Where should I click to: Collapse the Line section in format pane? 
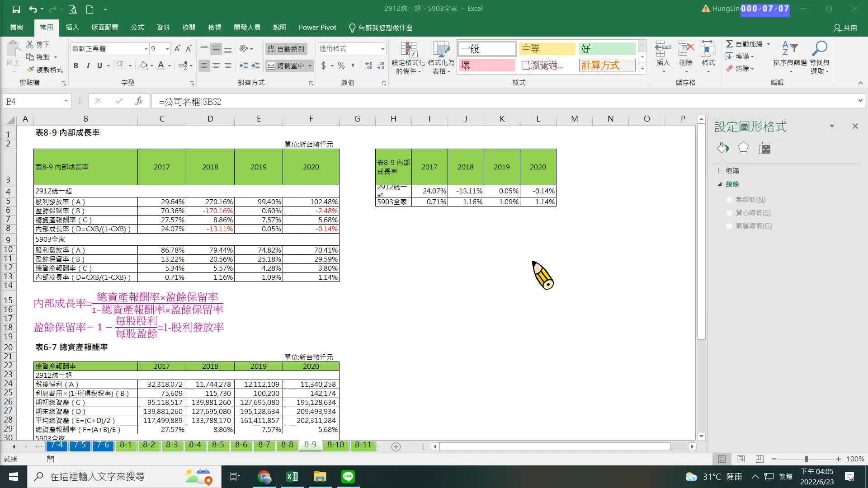(x=720, y=184)
